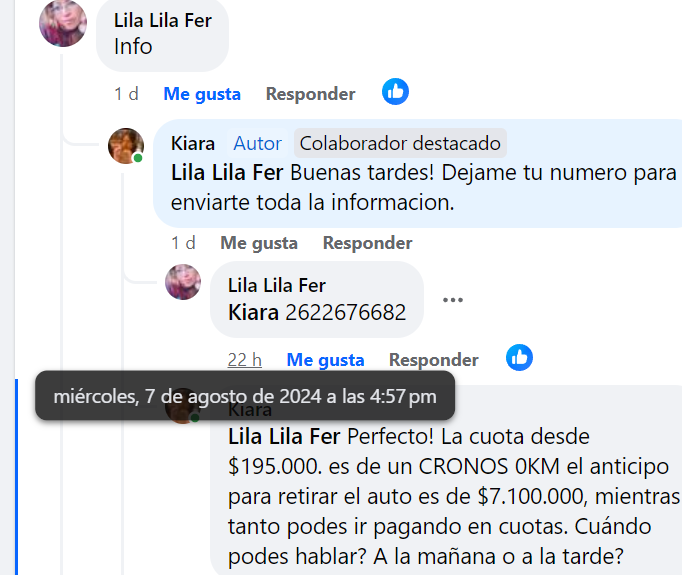Open Lila Lila Fer's avatar beside phone number reply
The height and width of the screenshot is (575, 682).
click(x=183, y=282)
